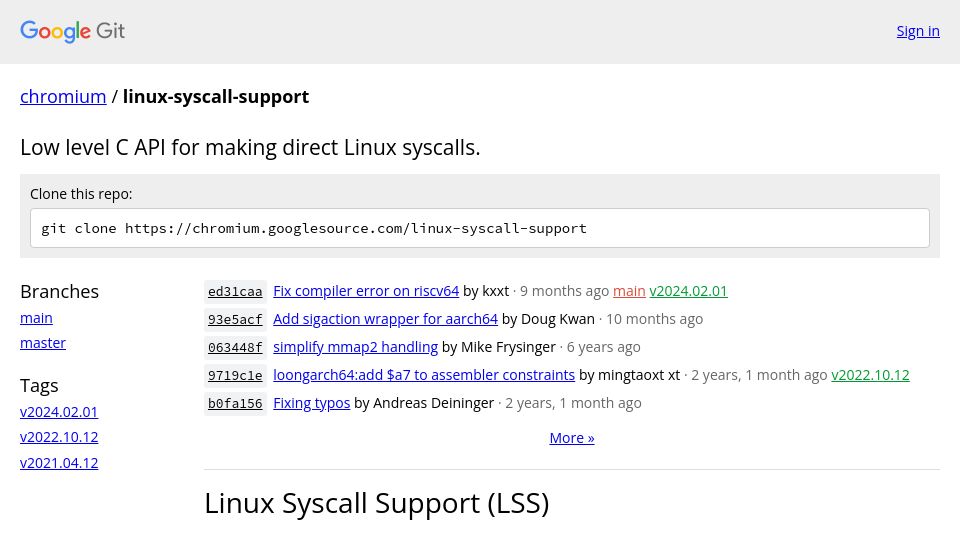Open commit hash b0fa156

tap(235, 403)
